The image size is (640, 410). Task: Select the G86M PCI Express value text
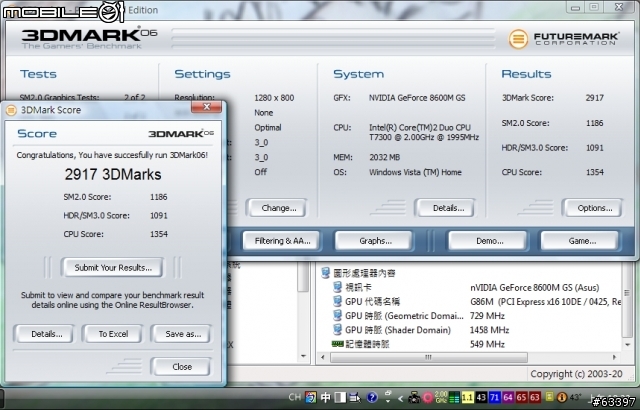coord(545,302)
